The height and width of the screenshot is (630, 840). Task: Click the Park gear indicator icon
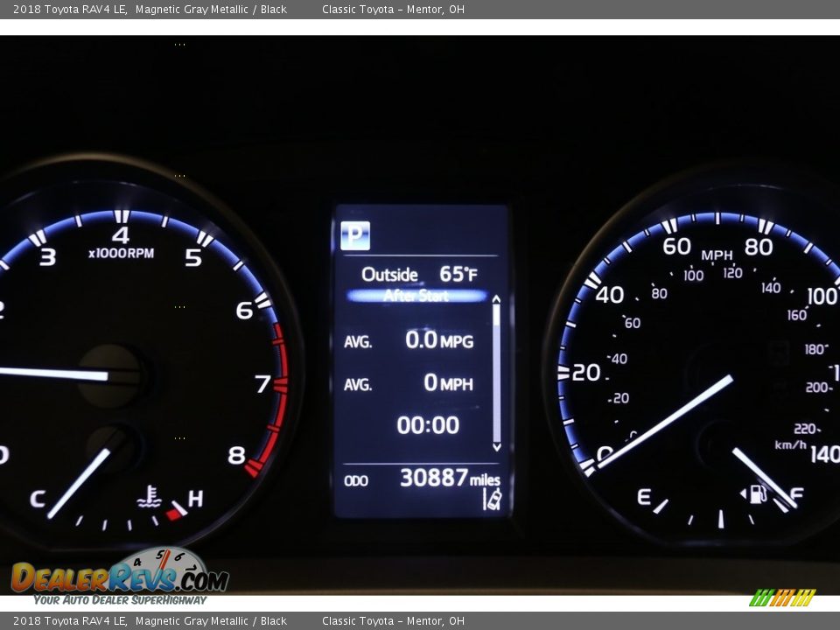tap(355, 235)
